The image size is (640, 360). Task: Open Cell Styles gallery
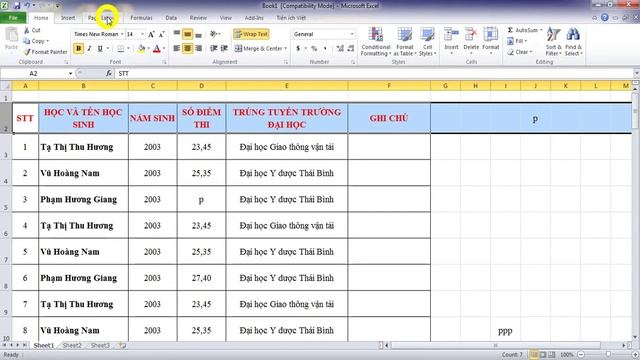pos(427,42)
